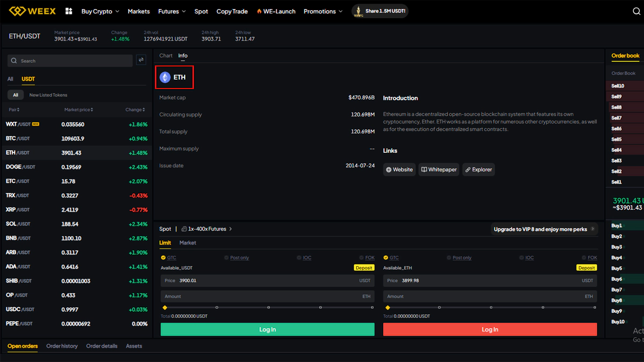The image size is (644, 362).
Task: Click the Ethereum coin icon
Action: pos(165,77)
